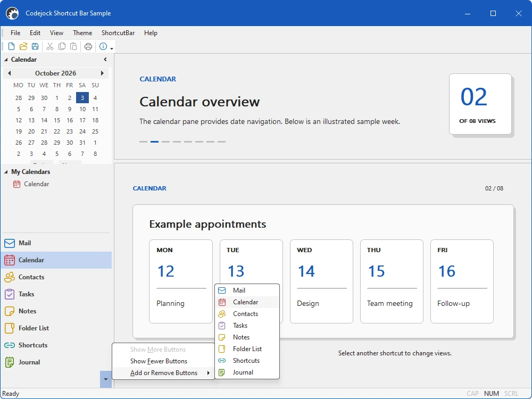Viewport: 532px width, 399px height.
Task: Click the NUM indicator in status bar
Action: click(491, 394)
